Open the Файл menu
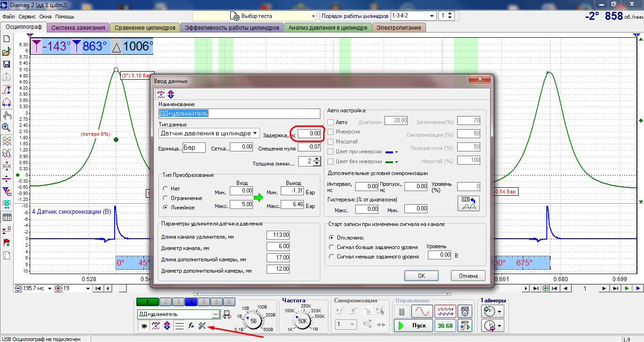 pos(8,17)
